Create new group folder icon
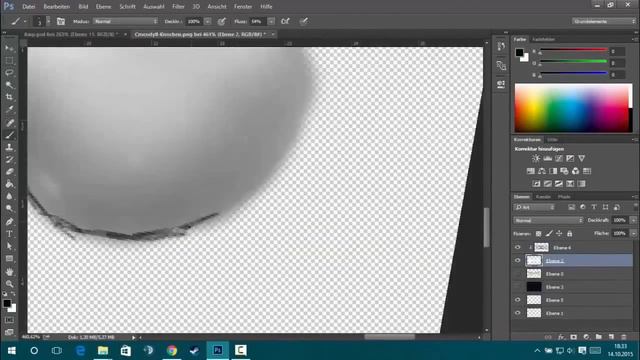Viewport: 640px width, 360px height. pyautogui.click(x=598, y=337)
